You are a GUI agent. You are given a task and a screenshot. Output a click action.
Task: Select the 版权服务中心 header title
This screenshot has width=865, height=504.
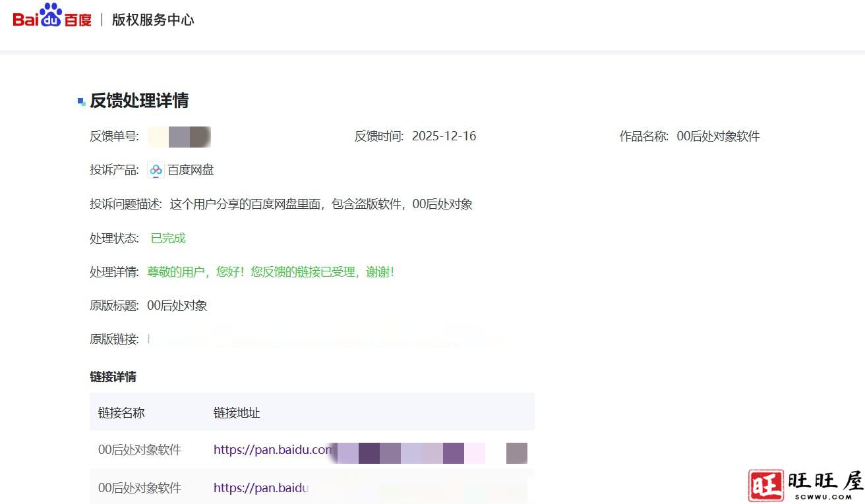152,20
